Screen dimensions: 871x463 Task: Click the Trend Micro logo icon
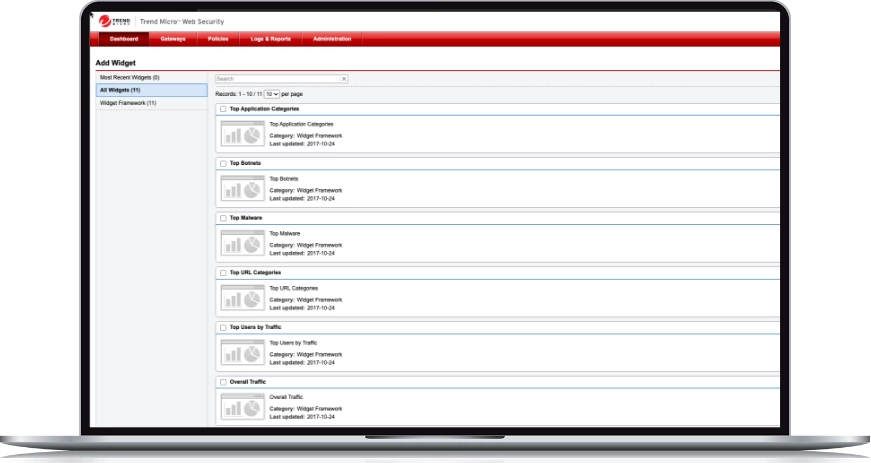[109, 20]
